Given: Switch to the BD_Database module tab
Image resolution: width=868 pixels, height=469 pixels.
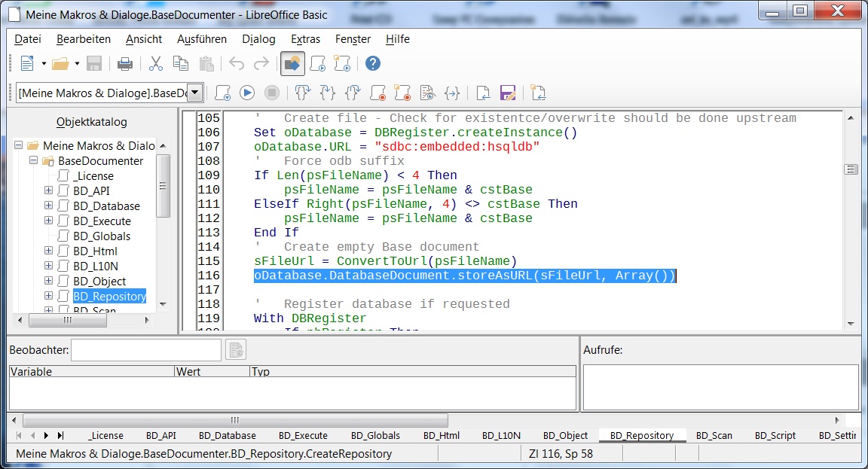Looking at the screenshot, I should [x=228, y=436].
